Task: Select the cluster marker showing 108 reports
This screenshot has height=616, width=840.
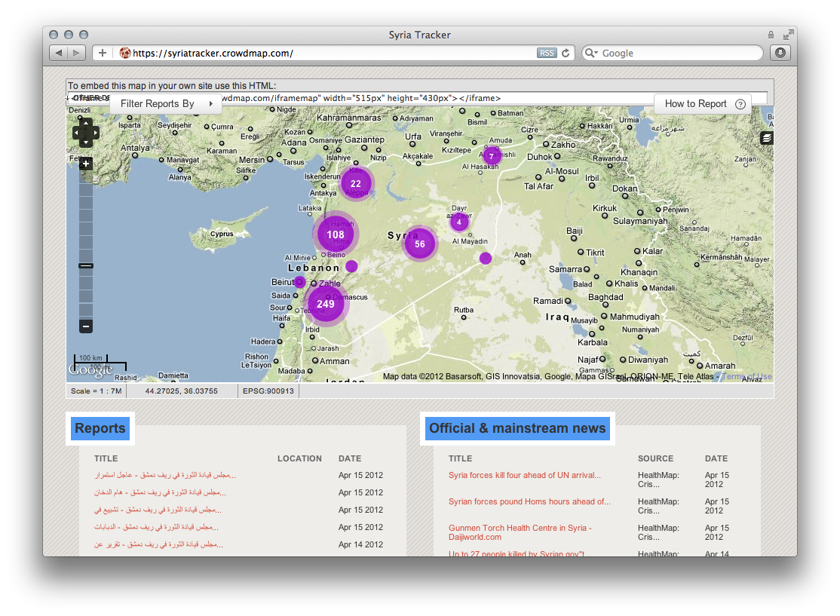Action: pyautogui.click(x=335, y=234)
